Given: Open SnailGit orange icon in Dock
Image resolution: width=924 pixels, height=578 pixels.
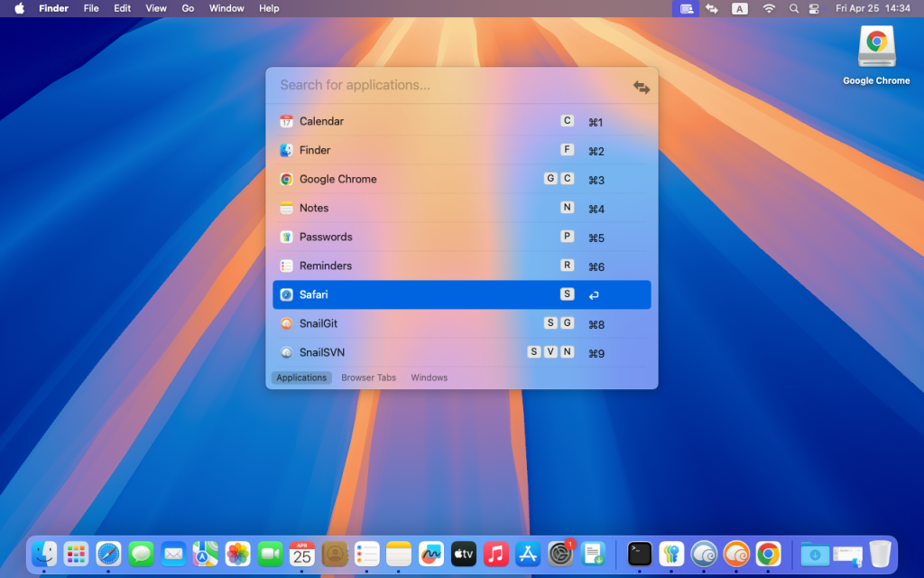Looking at the screenshot, I should click(736, 555).
